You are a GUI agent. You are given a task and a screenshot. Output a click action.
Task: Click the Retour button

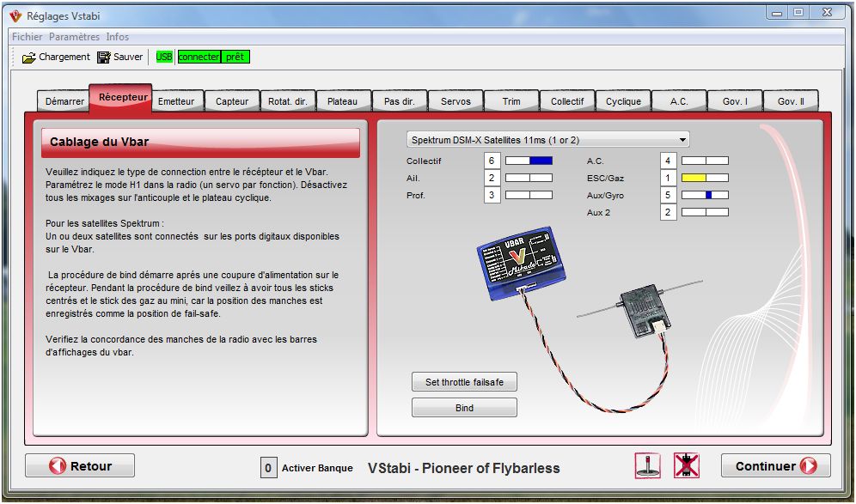coord(80,466)
